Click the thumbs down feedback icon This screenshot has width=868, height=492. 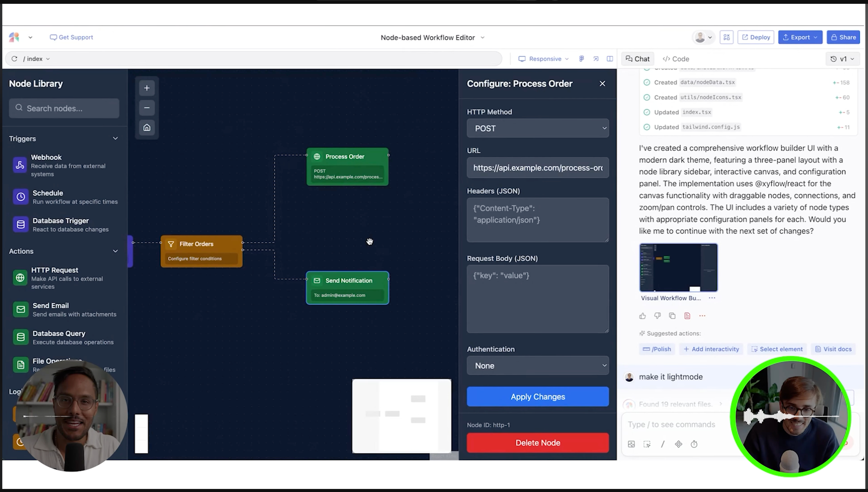click(x=657, y=316)
